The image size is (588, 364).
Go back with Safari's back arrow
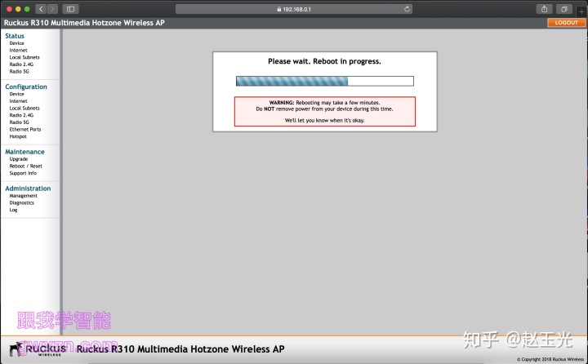[x=41, y=9]
